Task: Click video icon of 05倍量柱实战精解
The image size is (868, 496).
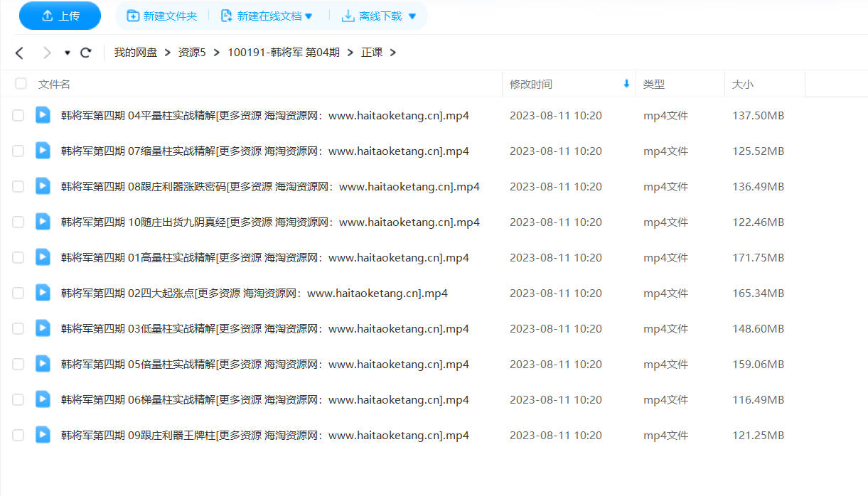Action: (x=43, y=363)
